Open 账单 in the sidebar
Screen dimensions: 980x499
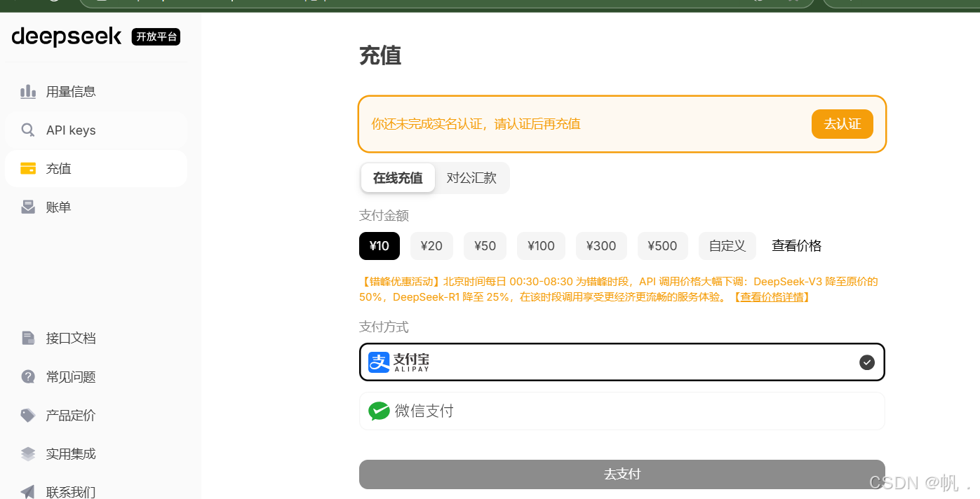click(x=96, y=207)
